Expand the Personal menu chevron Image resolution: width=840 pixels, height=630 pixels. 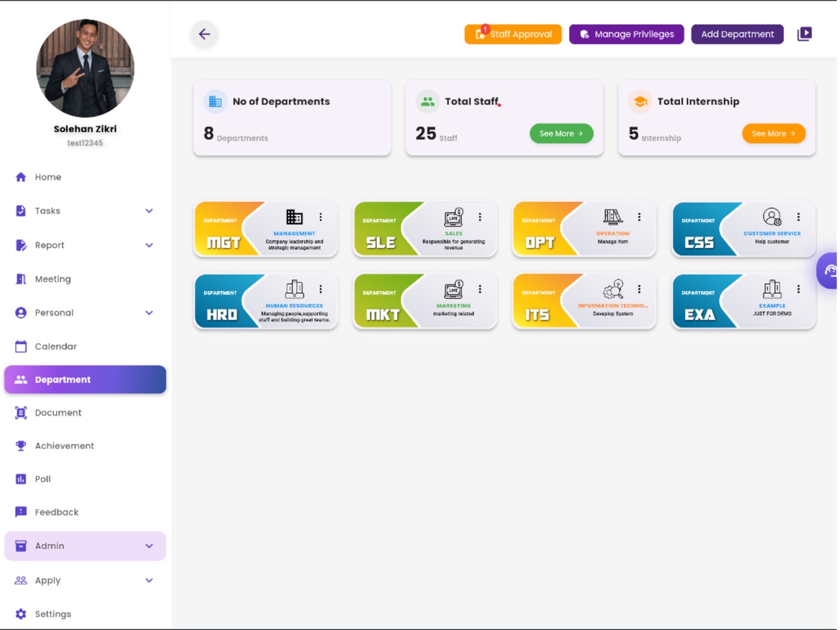pyautogui.click(x=149, y=313)
